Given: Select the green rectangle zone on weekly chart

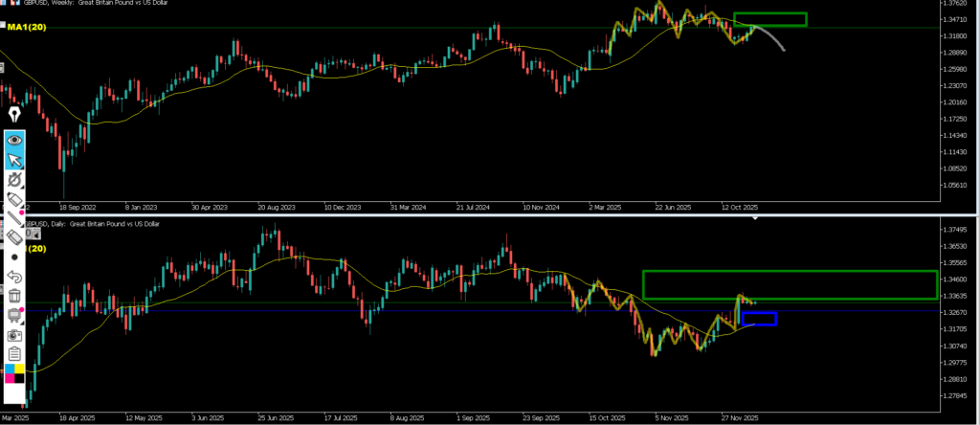Looking at the screenshot, I should (769, 19).
